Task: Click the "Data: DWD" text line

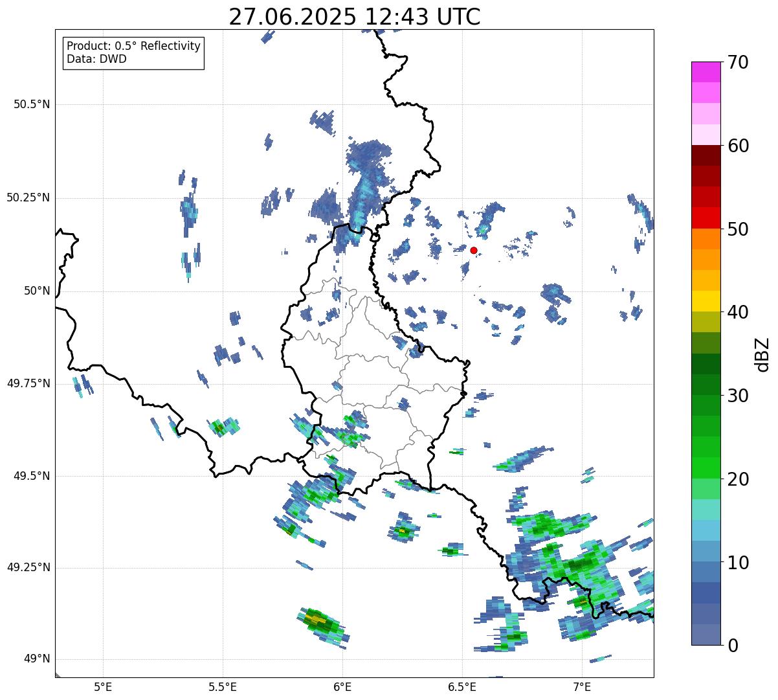Action: pos(96,59)
